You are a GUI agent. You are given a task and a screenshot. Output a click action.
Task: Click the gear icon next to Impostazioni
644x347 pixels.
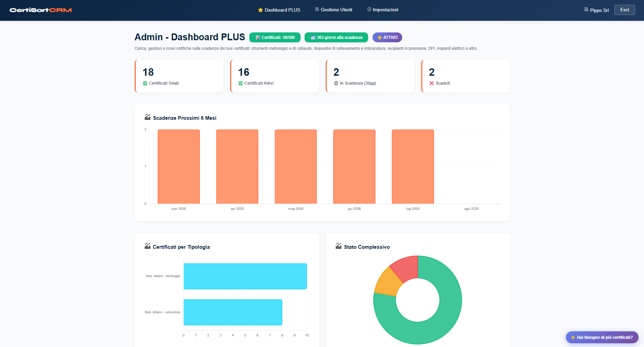pyautogui.click(x=368, y=10)
